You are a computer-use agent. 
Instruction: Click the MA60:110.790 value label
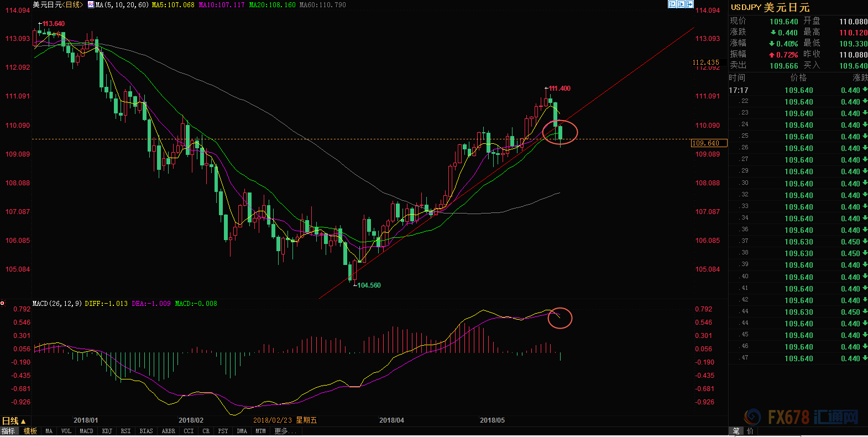[322, 5]
